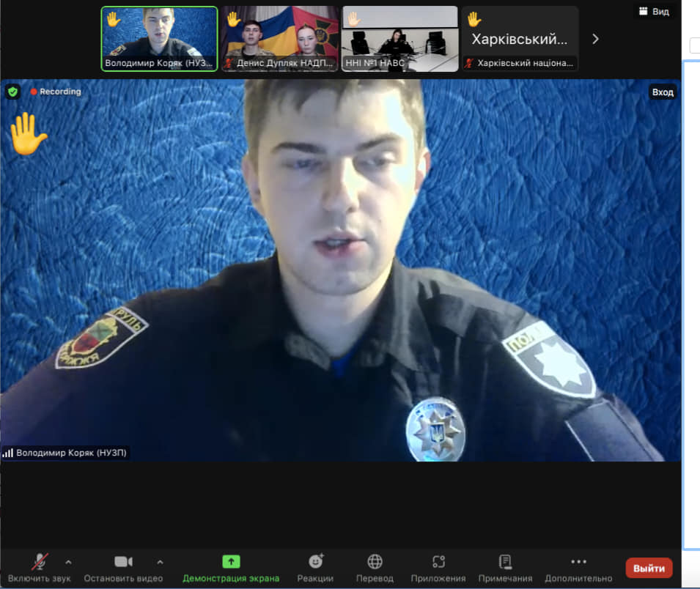Screen dimensions: 700x589
Task: Select the Денис Дупляк video thumbnail
Action: point(280,39)
